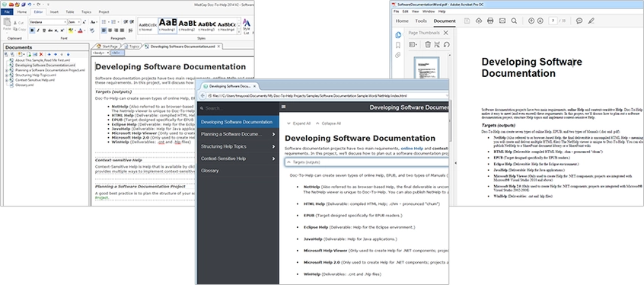The width and height of the screenshot is (644, 285).
Task: Click the Search field in NetHelp sidebar
Action: pos(238,108)
